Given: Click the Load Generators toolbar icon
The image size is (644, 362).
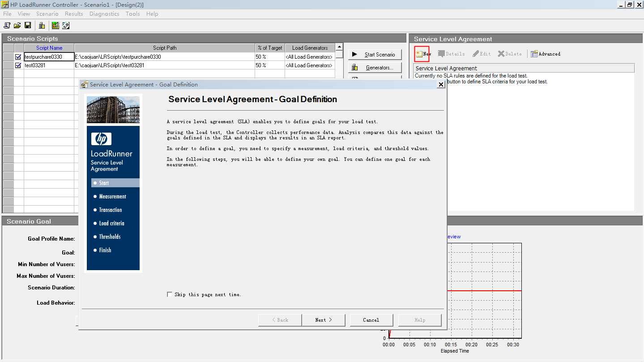Looking at the screenshot, I should pyautogui.click(x=42, y=26).
